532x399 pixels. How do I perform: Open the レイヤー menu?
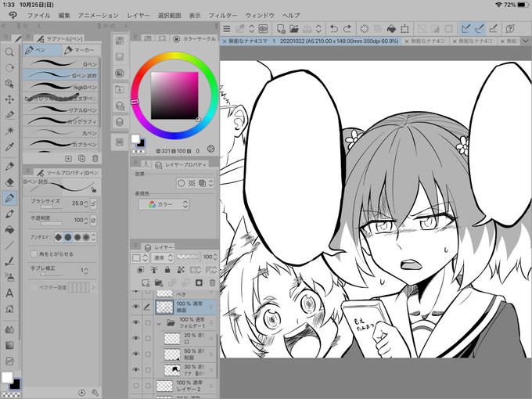(138, 16)
